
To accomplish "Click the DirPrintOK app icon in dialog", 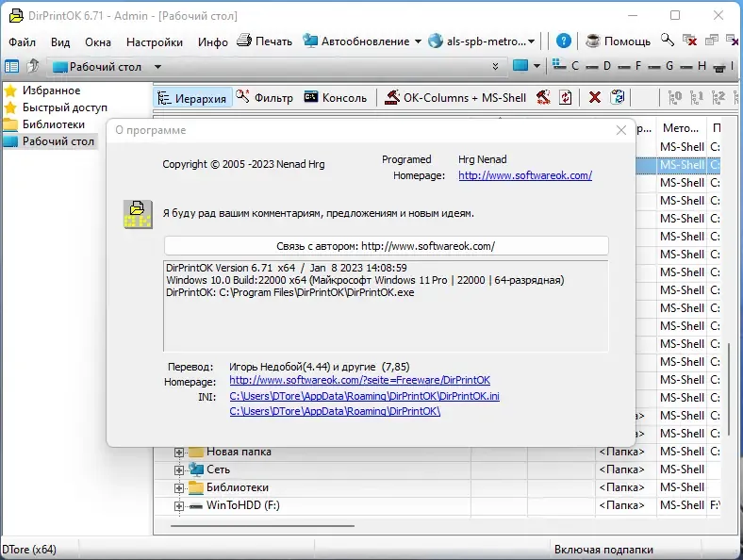I will pos(138,214).
